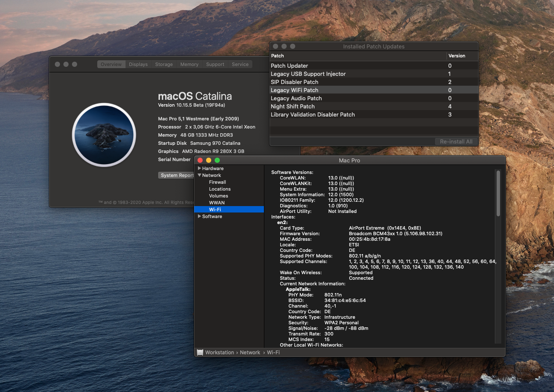Click the Firmware Version value Broadcom BCM43xx
The height and width of the screenshot is (392, 554).
click(x=395, y=233)
